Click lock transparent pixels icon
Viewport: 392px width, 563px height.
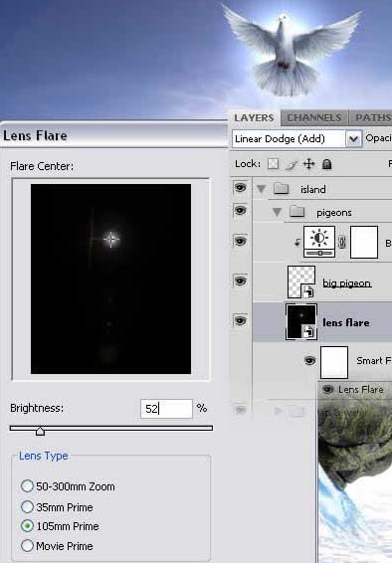pos(274,164)
